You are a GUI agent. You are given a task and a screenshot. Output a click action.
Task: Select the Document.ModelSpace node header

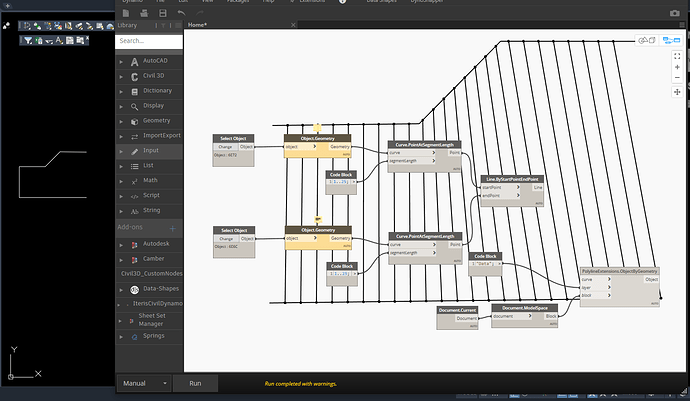(x=525, y=308)
